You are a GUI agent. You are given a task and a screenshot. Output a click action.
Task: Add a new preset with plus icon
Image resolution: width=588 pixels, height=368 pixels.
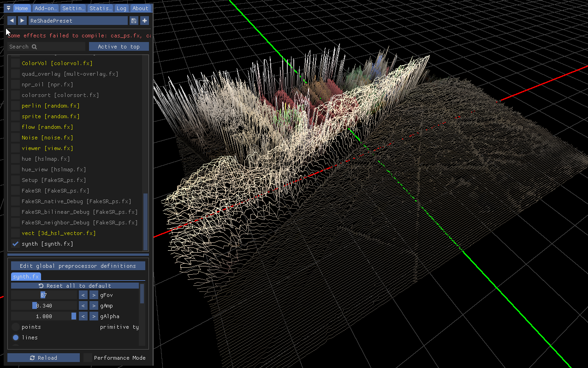[144, 21]
